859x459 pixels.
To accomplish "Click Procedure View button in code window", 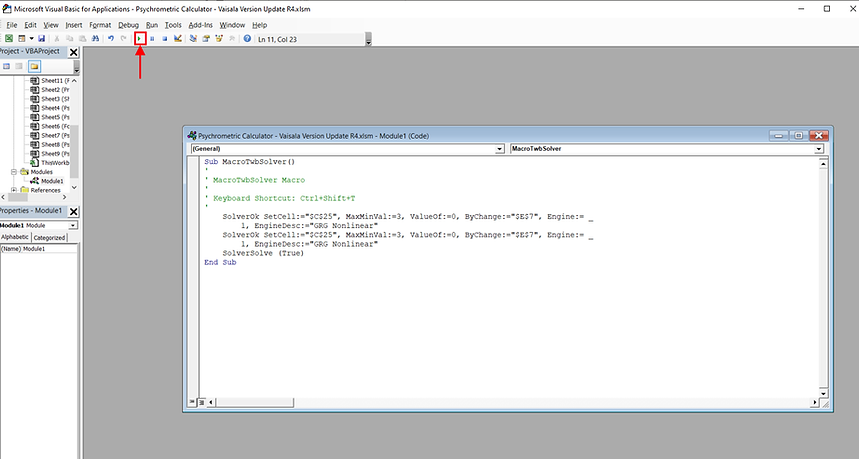I will (x=192, y=403).
